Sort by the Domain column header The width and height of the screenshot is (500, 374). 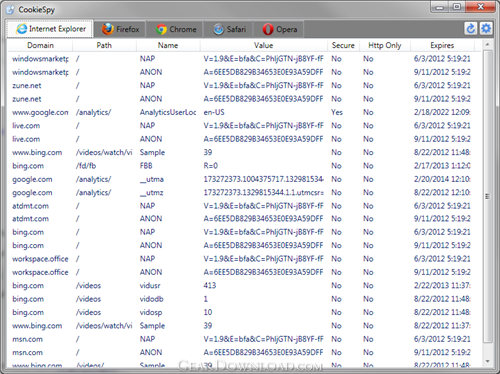click(40, 45)
